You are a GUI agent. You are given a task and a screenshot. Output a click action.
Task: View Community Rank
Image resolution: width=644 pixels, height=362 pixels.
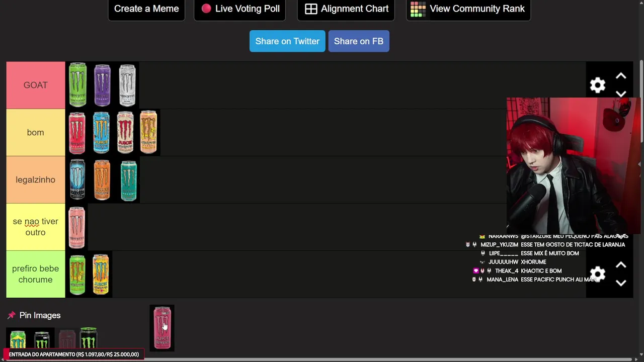[x=468, y=9]
